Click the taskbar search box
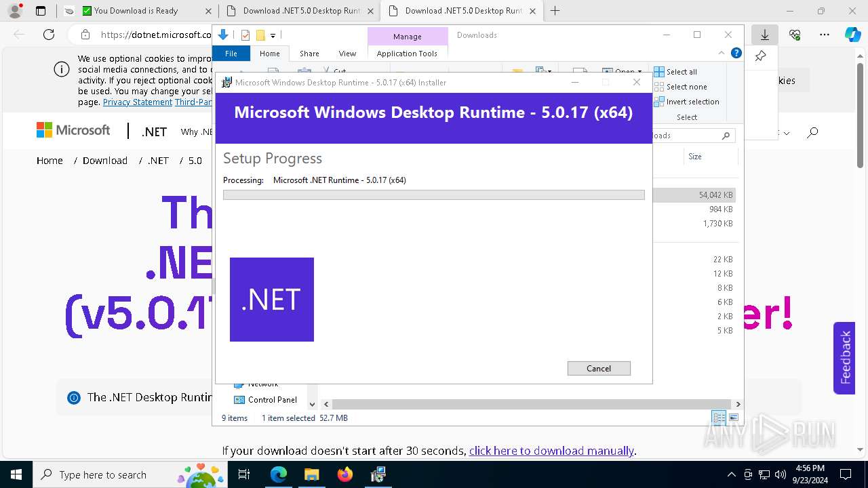Screen dimensions: 868x488 tap(130, 474)
